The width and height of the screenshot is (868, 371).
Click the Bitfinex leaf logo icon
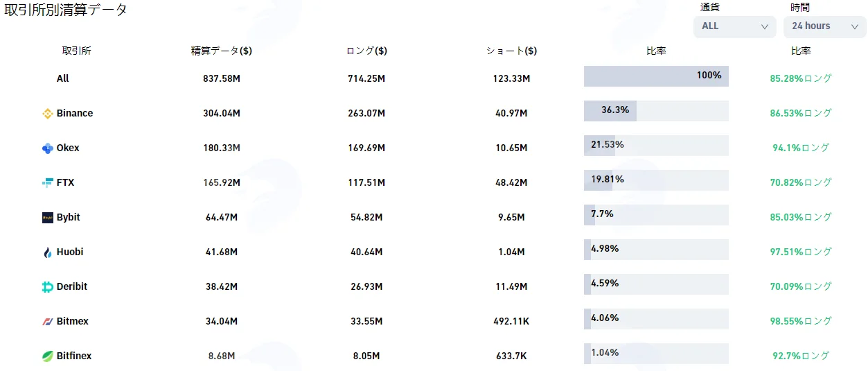pos(48,356)
